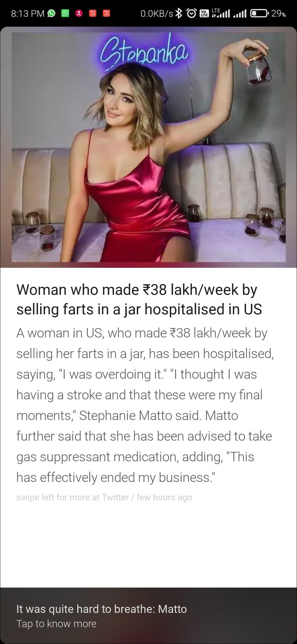Tap the second red calculator notification icon
The width and height of the screenshot is (297, 644).
click(x=106, y=14)
